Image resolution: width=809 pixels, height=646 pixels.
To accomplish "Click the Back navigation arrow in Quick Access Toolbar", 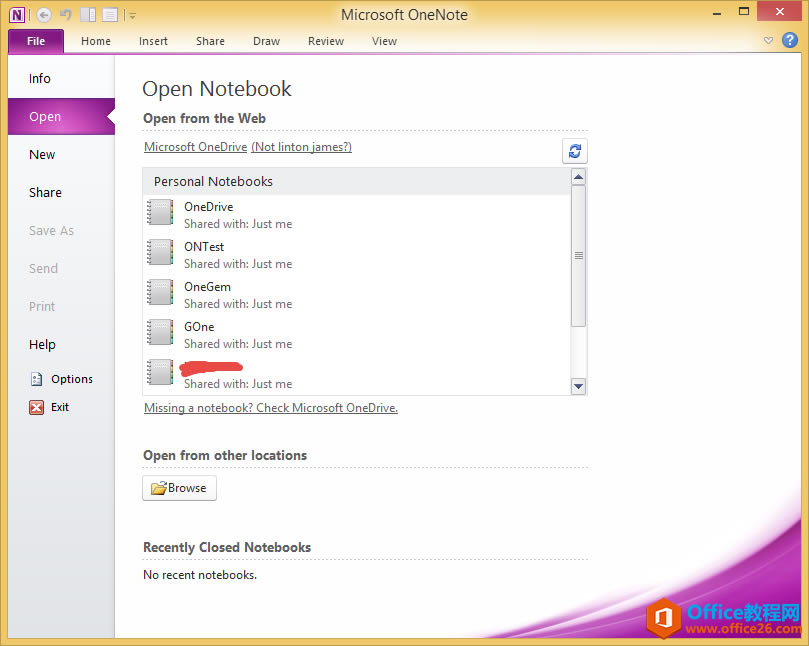I will (x=43, y=14).
